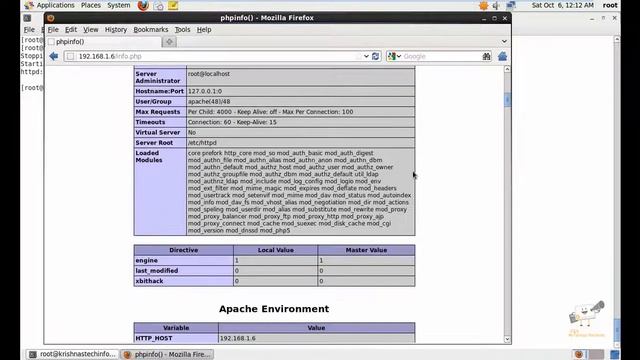Open the terminal window's File menu
The height and width of the screenshot is (360, 640).
pos(29,30)
